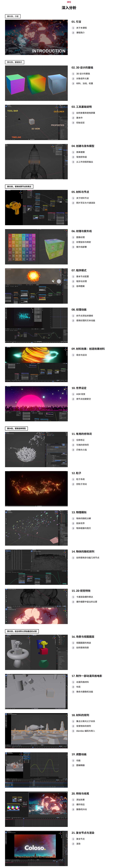Select the 第04条。使用各种特性 section label

point(16,429)
